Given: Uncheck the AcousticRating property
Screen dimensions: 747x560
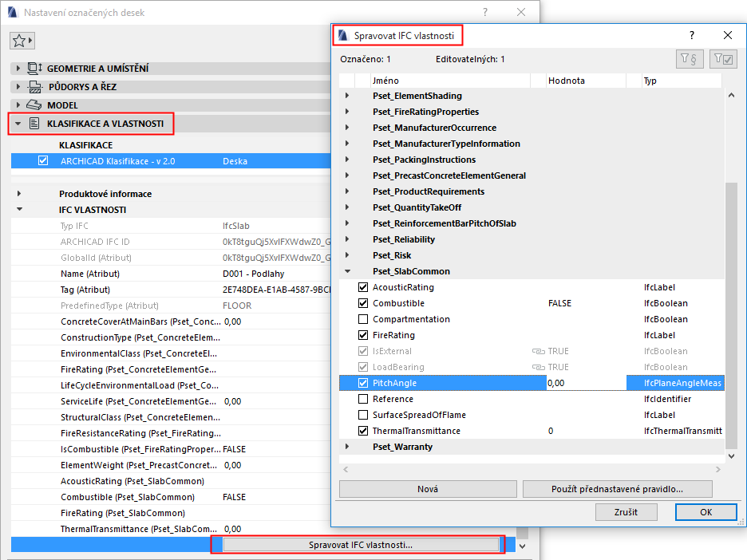Looking at the screenshot, I should [363, 287].
